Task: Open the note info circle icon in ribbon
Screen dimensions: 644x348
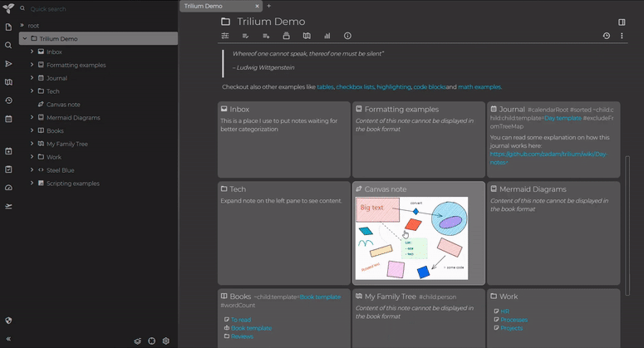Action: pyautogui.click(x=347, y=36)
